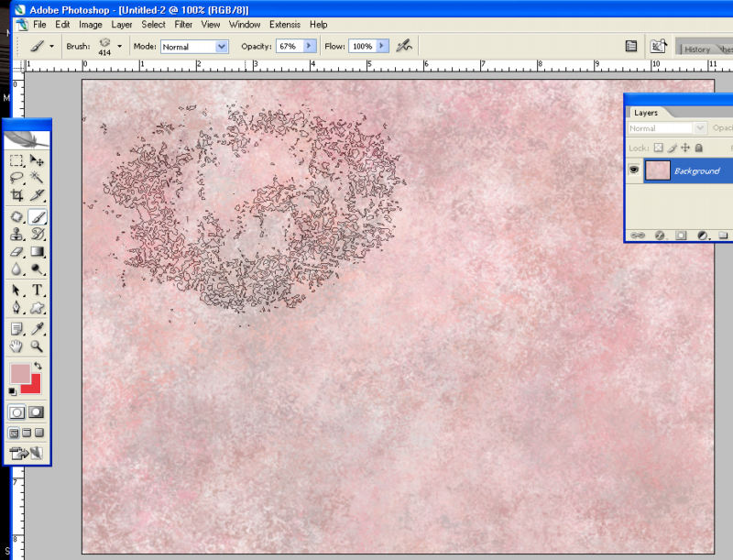Select the Blur tool
Image resolution: width=733 pixels, height=560 pixels.
tap(16, 269)
